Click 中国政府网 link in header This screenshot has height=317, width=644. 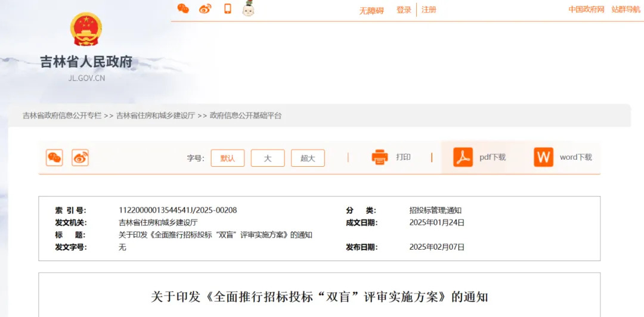tap(586, 10)
